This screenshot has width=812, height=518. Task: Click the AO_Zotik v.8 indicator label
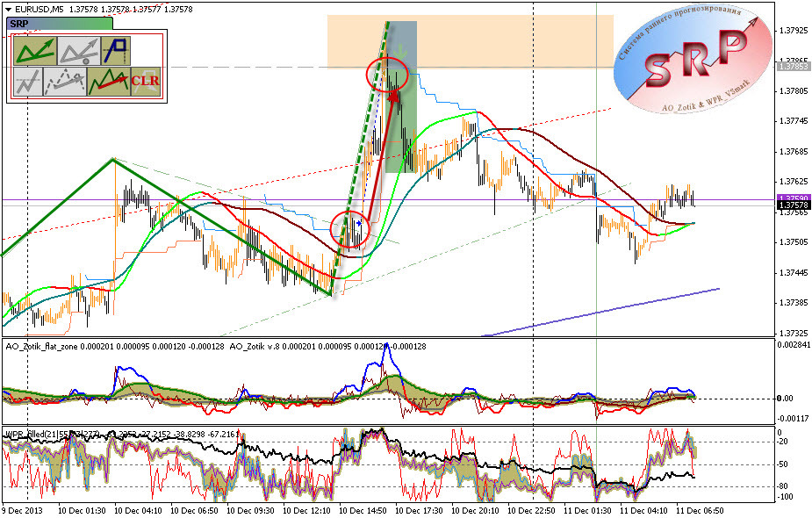[253, 346]
